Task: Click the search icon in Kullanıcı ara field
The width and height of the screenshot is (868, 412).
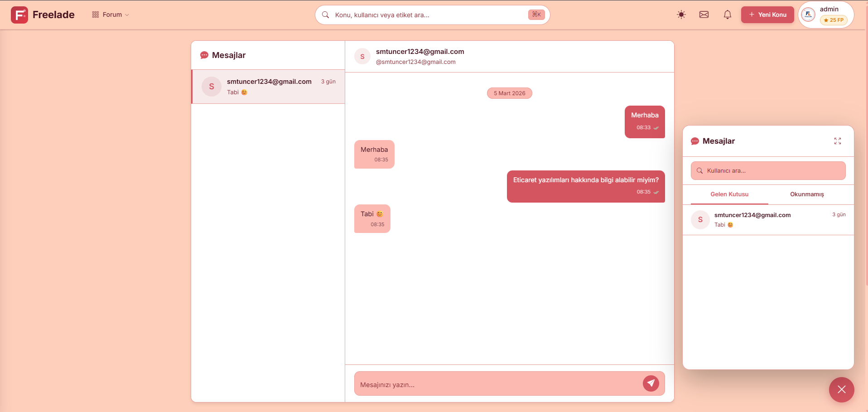Action: (700, 171)
